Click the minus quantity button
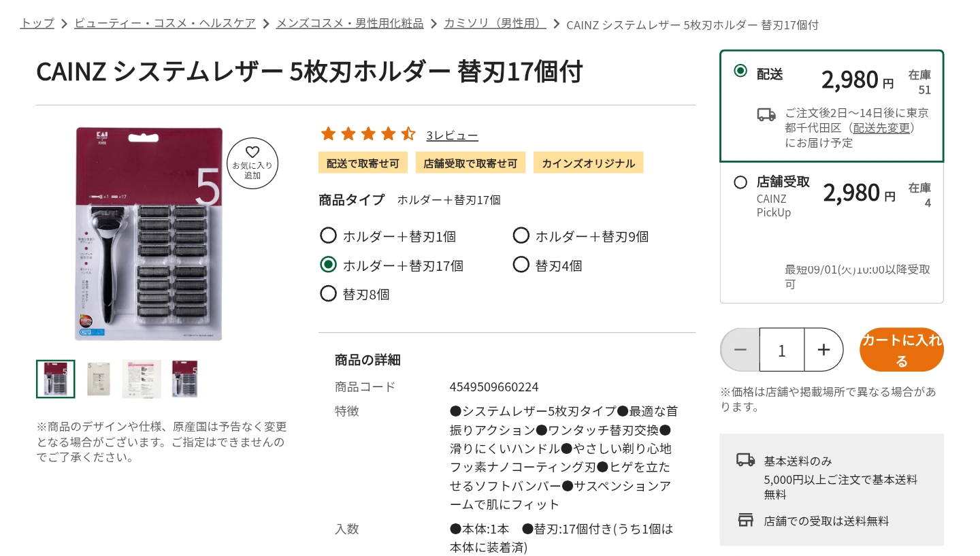Viewport: 980px width, 556px height. point(740,350)
